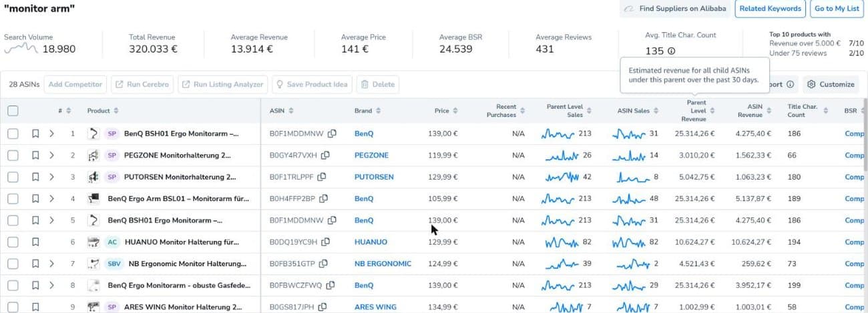Click the Add Competitor button
Image resolution: width=868 pixels, height=313 pixels.
tap(75, 85)
